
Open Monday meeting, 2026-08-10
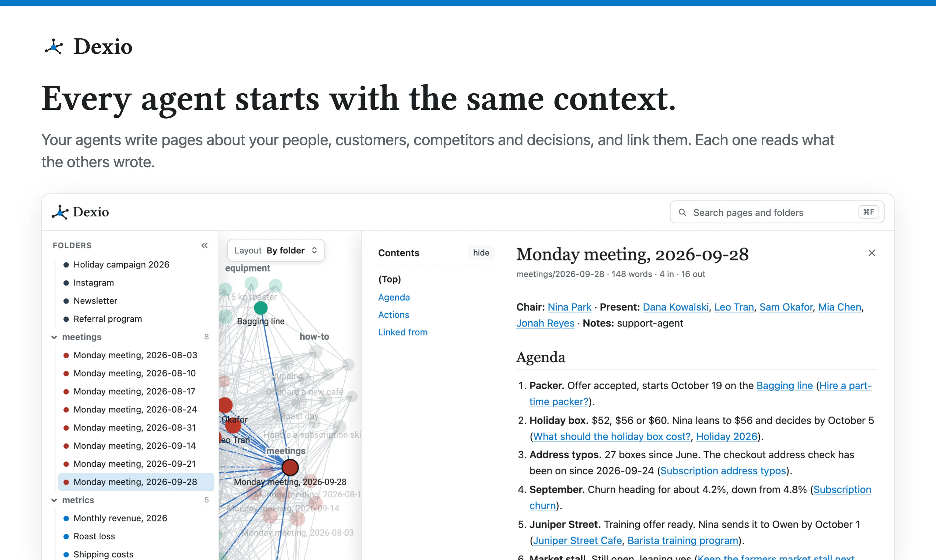(x=136, y=373)
